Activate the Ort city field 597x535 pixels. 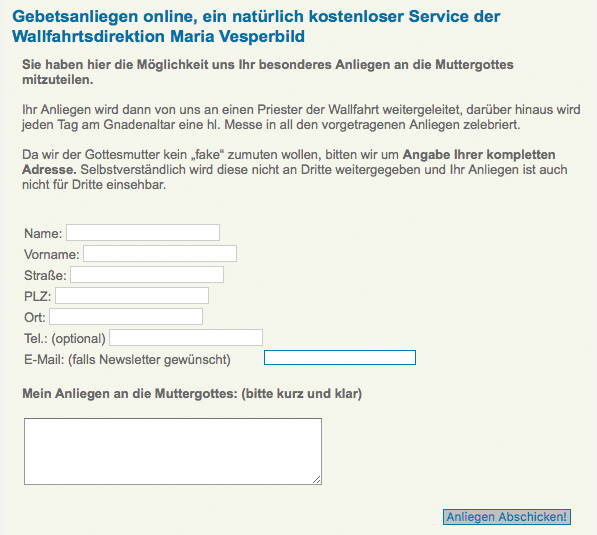126,316
